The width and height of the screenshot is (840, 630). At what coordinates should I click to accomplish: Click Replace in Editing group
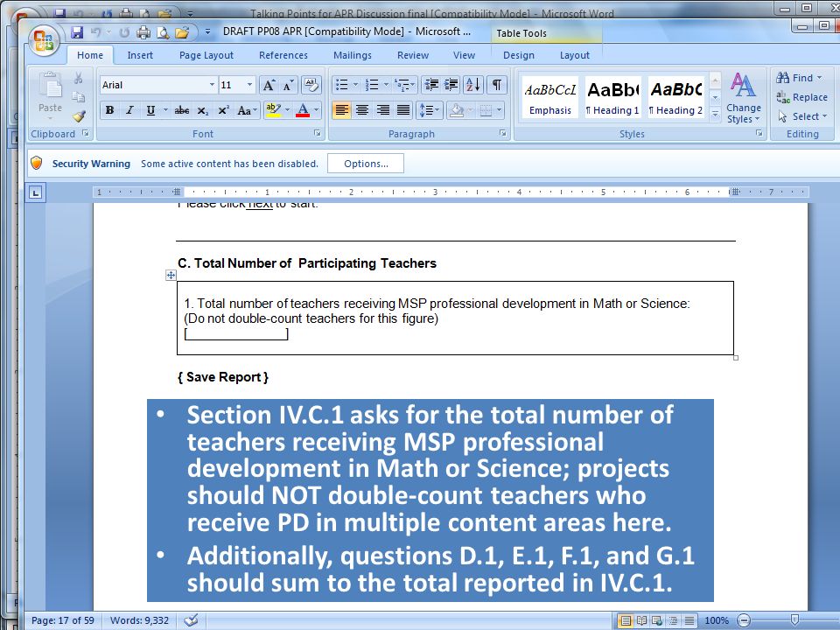pyautogui.click(x=802, y=97)
